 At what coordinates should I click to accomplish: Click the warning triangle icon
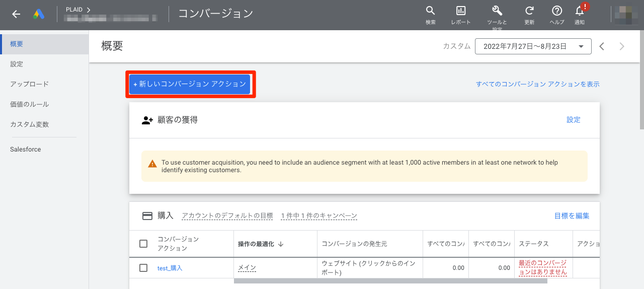(x=152, y=164)
